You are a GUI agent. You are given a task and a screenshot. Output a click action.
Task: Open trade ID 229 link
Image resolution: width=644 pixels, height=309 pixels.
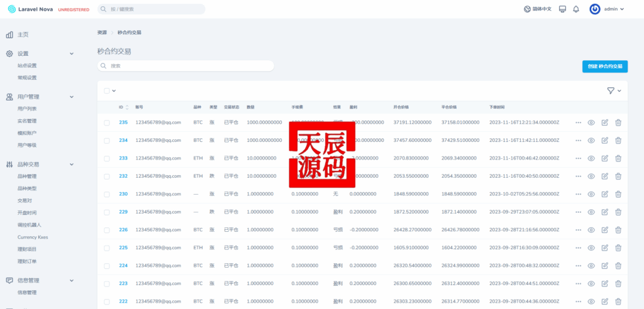point(123,212)
